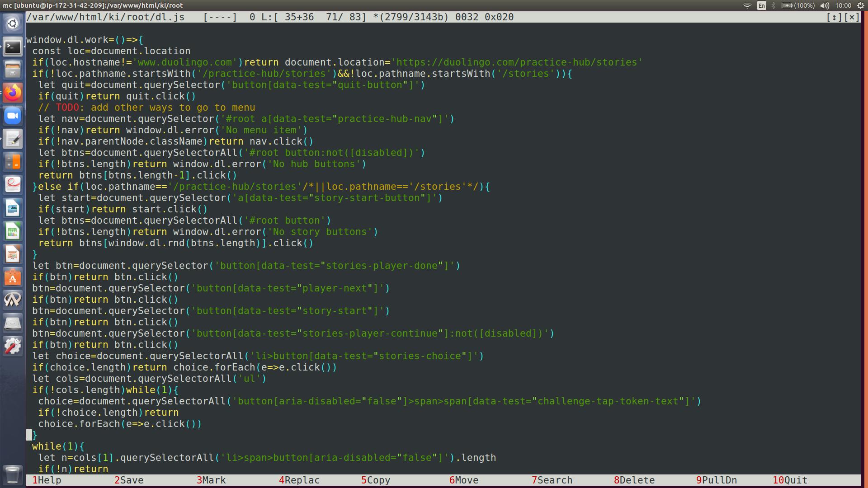The height and width of the screenshot is (488, 868).
Task: Open Ubuntu Software Center icon
Action: coord(13,277)
